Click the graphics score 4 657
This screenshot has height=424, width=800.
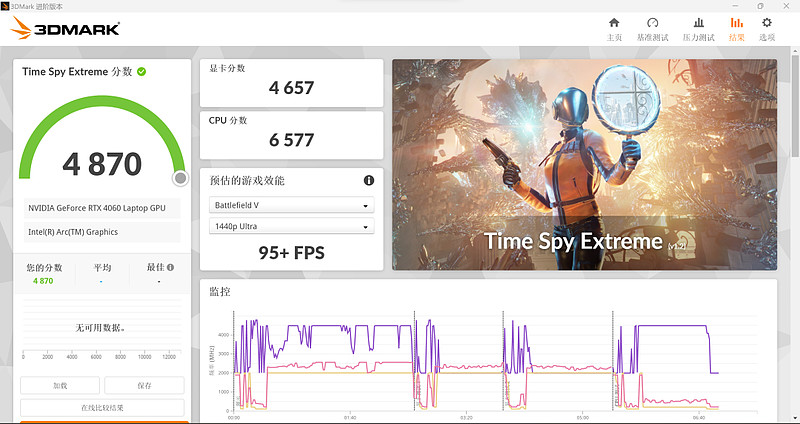291,88
